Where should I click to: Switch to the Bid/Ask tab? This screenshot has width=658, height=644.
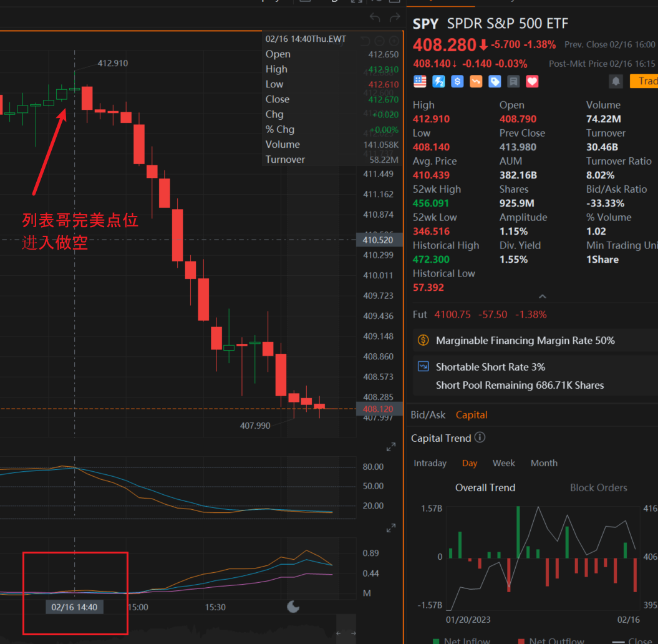(x=428, y=415)
